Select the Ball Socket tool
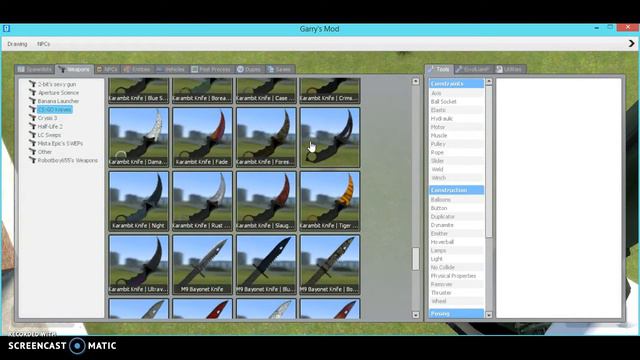 456,102
